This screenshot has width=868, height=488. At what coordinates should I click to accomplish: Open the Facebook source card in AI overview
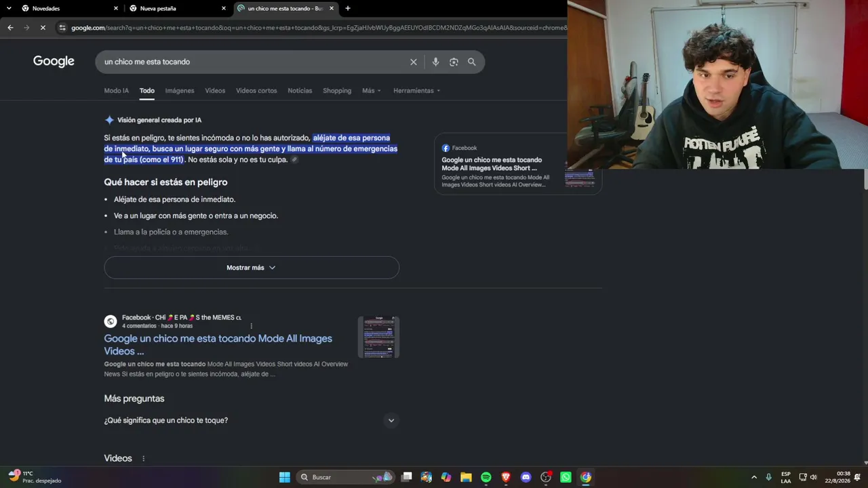518,165
